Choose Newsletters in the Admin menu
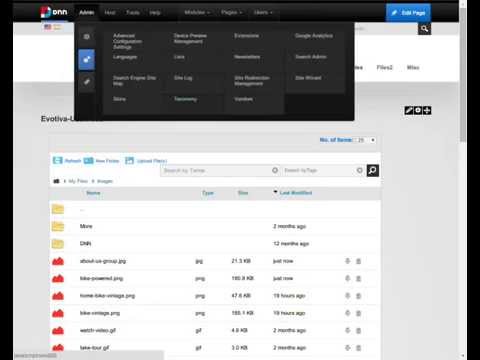The width and height of the screenshot is (480, 360). point(247,57)
